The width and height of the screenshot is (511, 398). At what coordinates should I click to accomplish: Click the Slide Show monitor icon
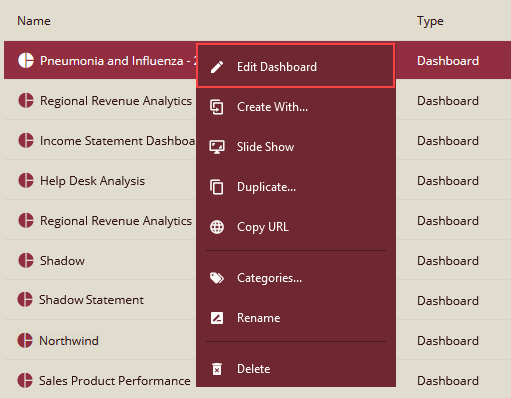(217, 147)
